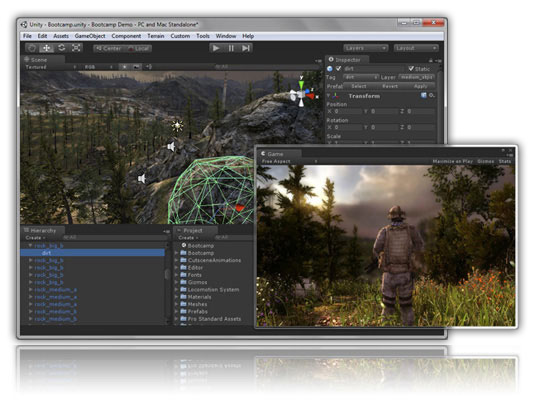Image resolution: width=550 pixels, height=400 pixels.
Task: Select the Rotate tool in toolbar
Action: [61, 48]
